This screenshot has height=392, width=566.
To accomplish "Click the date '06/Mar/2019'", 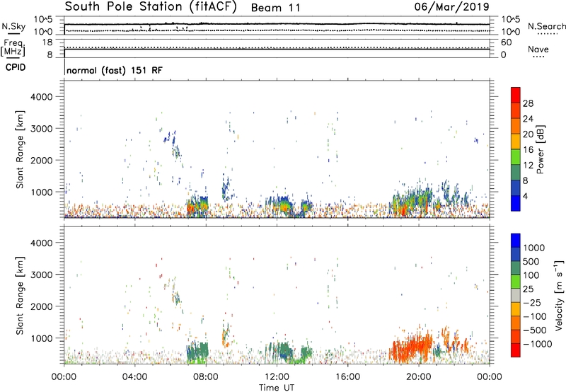I will (x=451, y=7).
